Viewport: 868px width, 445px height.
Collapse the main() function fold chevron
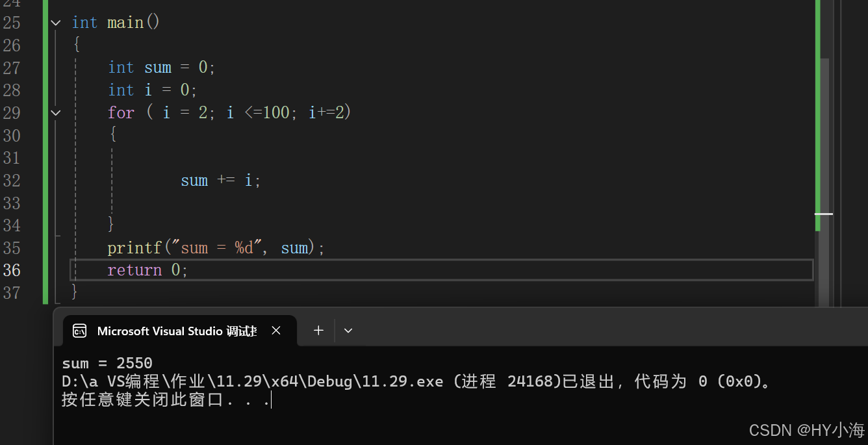(x=55, y=22)
